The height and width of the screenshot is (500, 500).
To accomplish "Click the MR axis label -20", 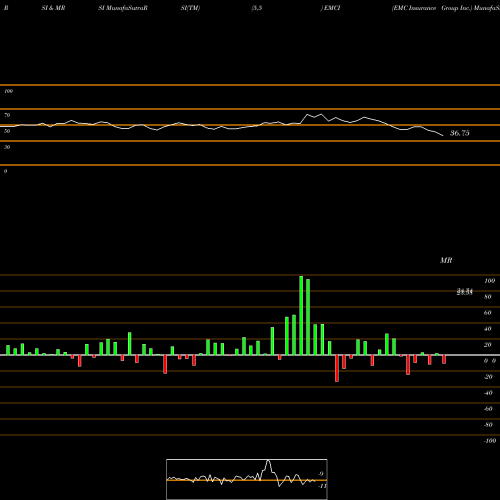I will point(488,377).
